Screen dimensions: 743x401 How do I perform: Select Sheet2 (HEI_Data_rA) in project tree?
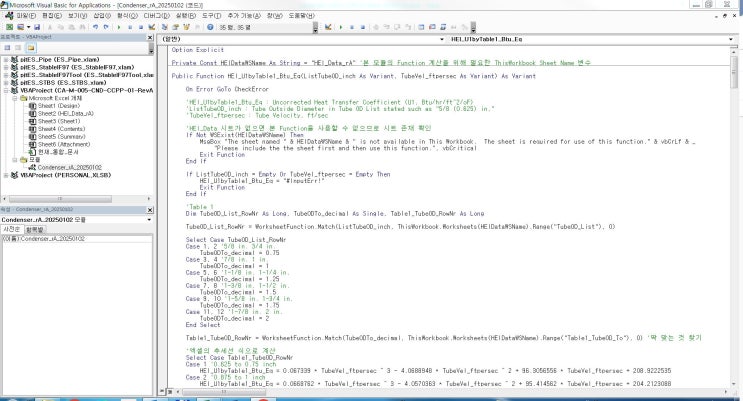(x=65, y=113)
